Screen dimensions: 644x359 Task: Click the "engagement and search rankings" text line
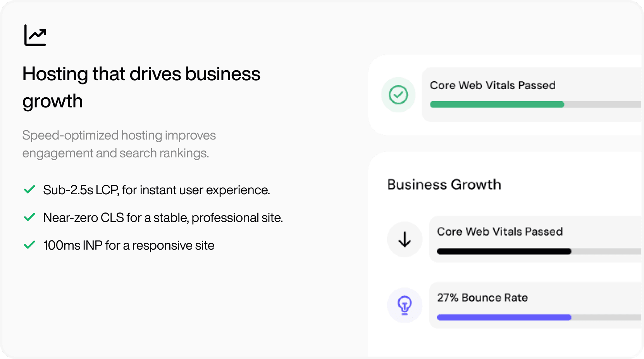(x=115, y=153)
